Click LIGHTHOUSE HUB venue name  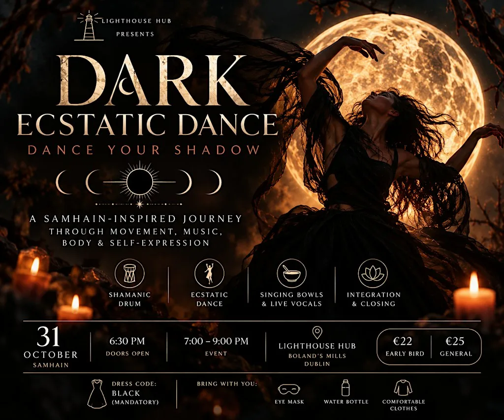pyautogui.click(x=317, y=346)
